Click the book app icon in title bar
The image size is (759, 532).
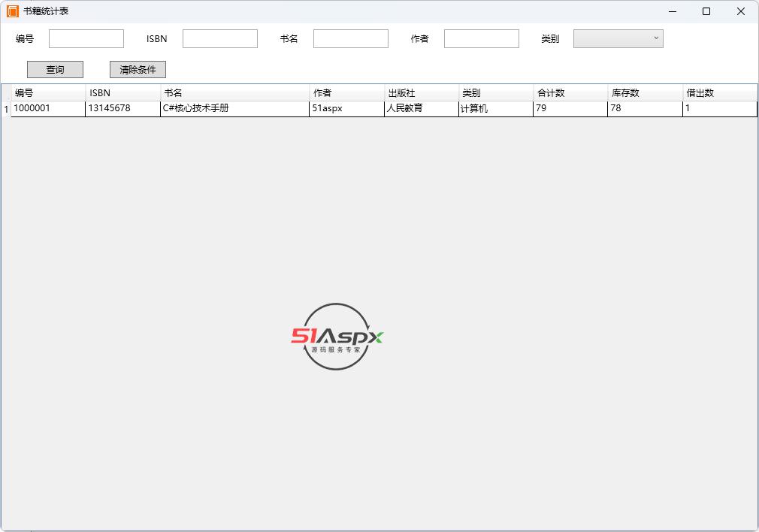coord(13,11)
